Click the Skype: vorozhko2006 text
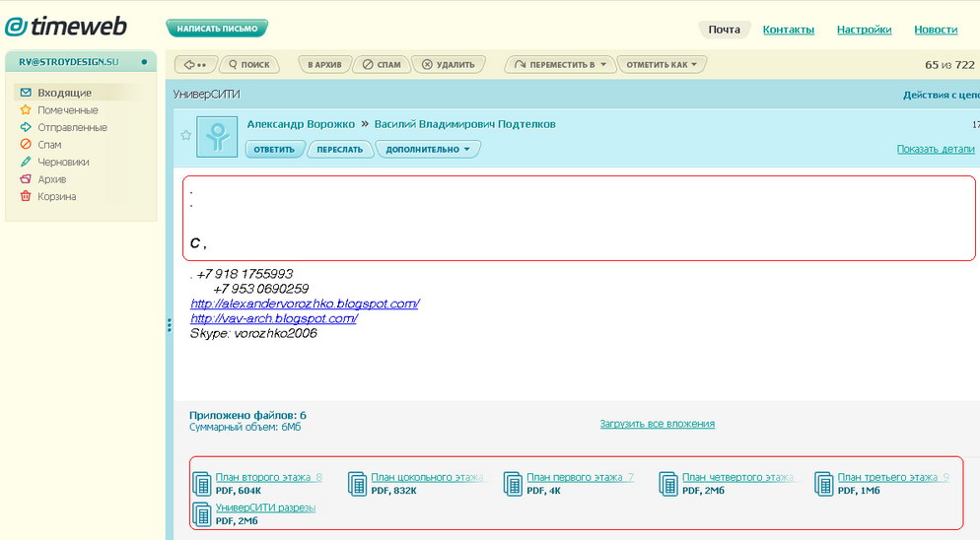Viewport: 980px width, 540px height. (x=253, y=334)
